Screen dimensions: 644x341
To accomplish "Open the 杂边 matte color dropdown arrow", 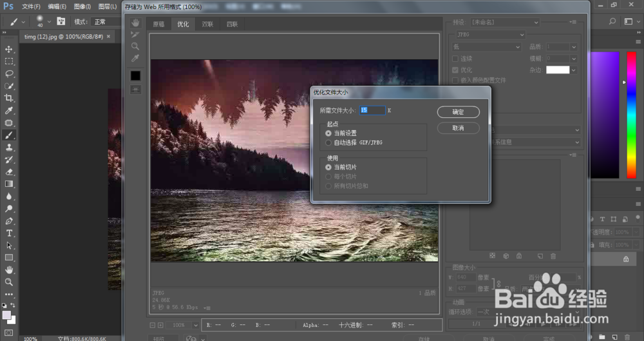I will [x=574, y=70].
